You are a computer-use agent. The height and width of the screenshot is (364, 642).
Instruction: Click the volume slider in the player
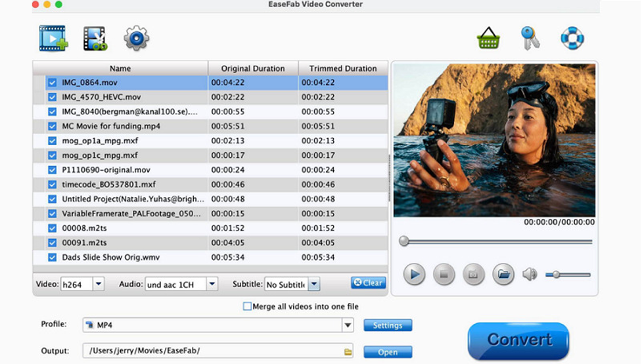coord(568,275)
